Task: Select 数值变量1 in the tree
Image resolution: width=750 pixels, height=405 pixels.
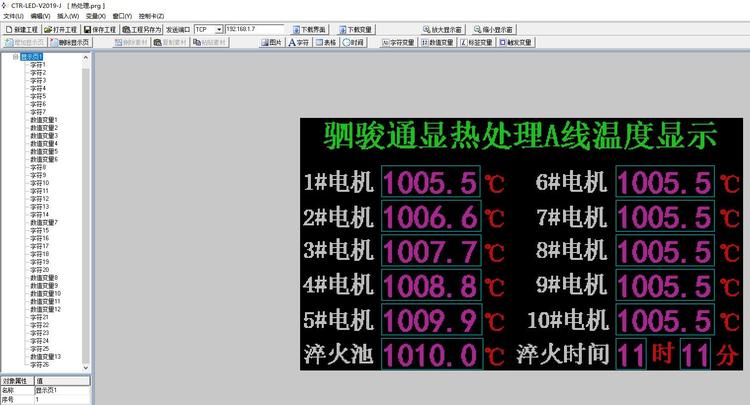Action: tap(44, 120)
